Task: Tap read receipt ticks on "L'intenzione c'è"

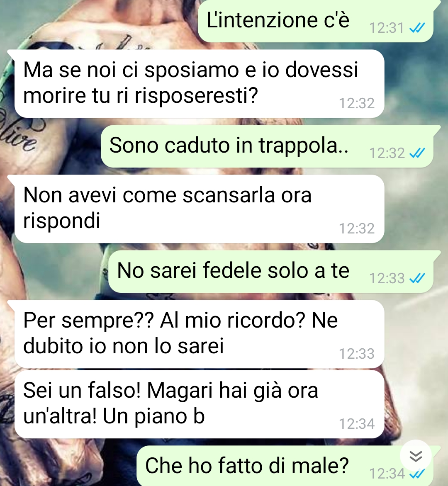Action: [417, 28]
